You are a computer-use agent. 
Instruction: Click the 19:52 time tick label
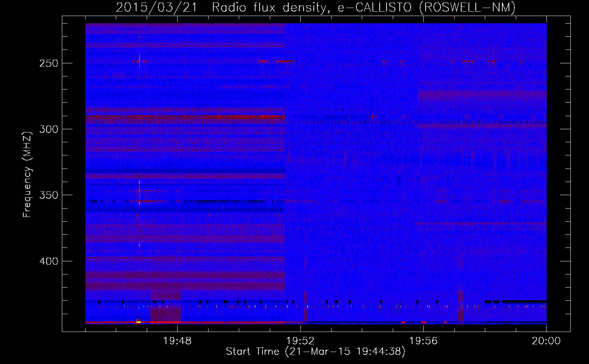tap(300, 341)
